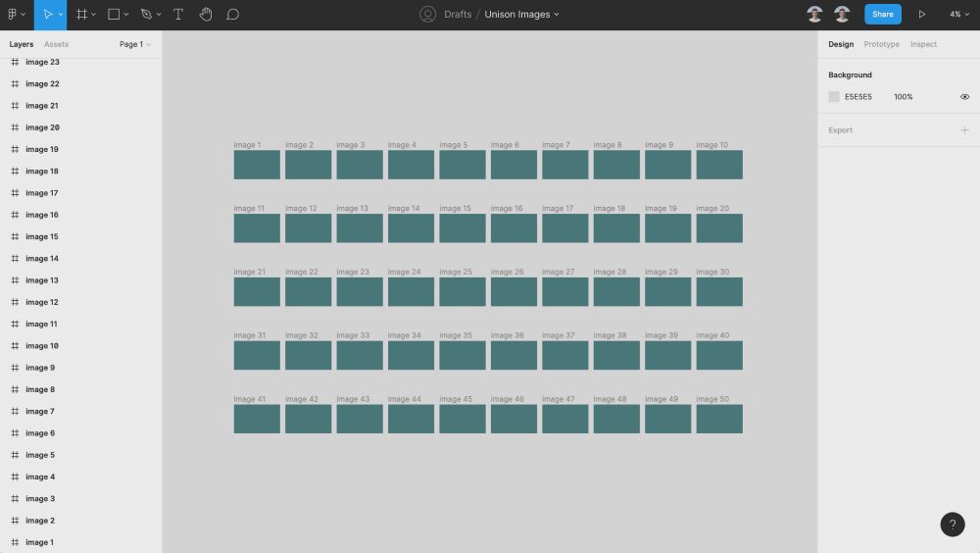The image size is (980, 553).
Task: Select the Move tool
Action: [46, 15]
